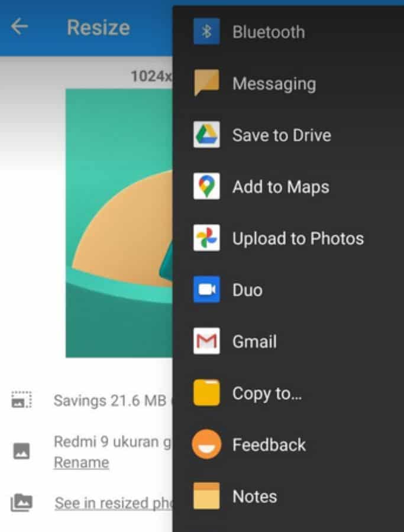
Task: Open See in resized photos link
Action: pos(112,503)
